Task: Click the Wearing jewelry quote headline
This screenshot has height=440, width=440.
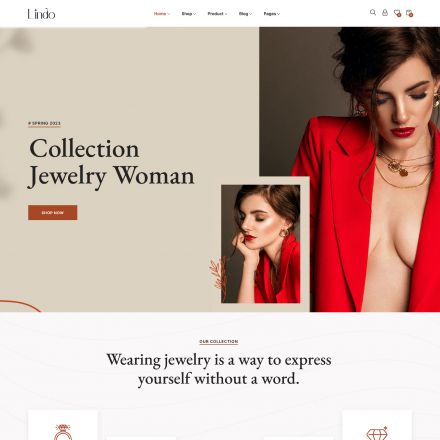Action: coord(219,369)
